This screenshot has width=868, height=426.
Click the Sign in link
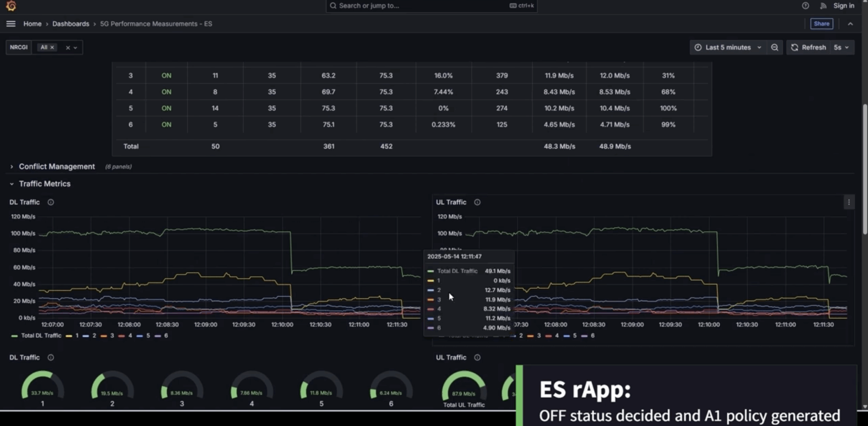[x=844, y=6]
